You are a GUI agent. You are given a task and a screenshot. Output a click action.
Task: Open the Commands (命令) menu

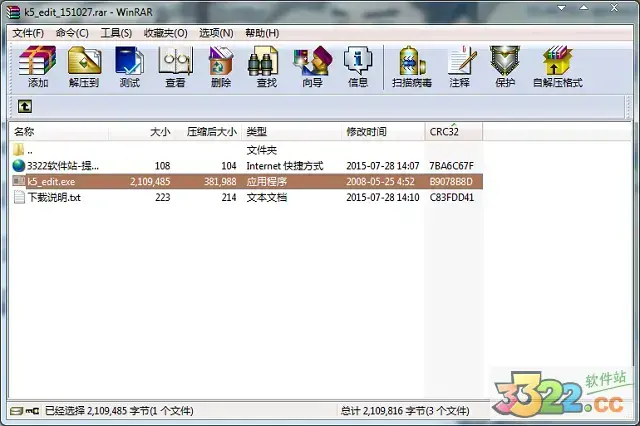(72, 33)
